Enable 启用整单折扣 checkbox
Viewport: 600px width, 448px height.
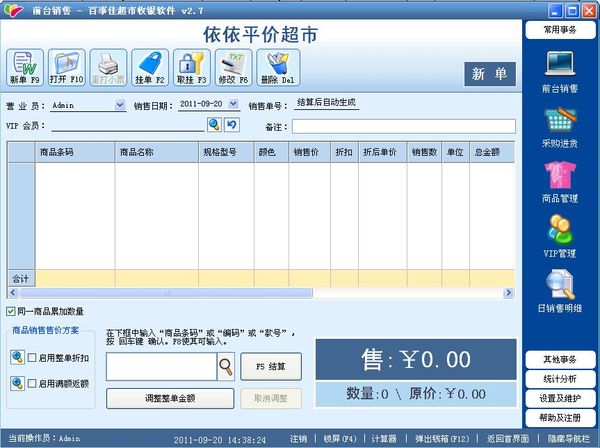coord(32,358)
